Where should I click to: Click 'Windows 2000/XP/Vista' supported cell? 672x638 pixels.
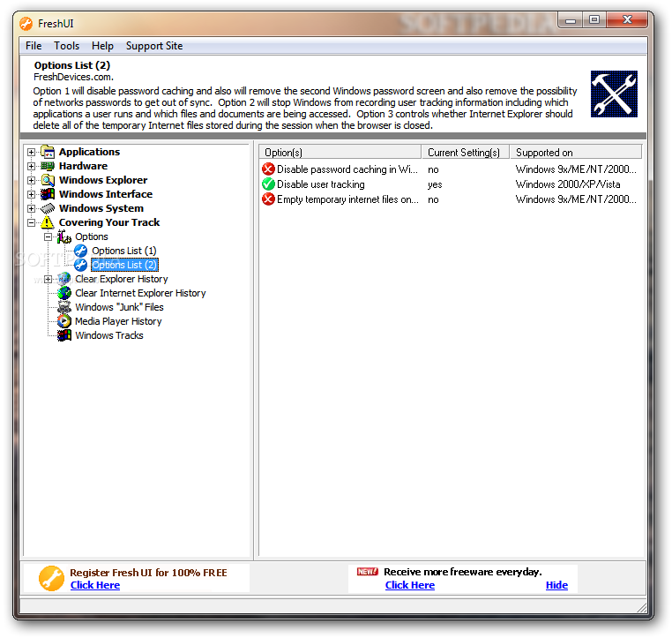(568, 184)
